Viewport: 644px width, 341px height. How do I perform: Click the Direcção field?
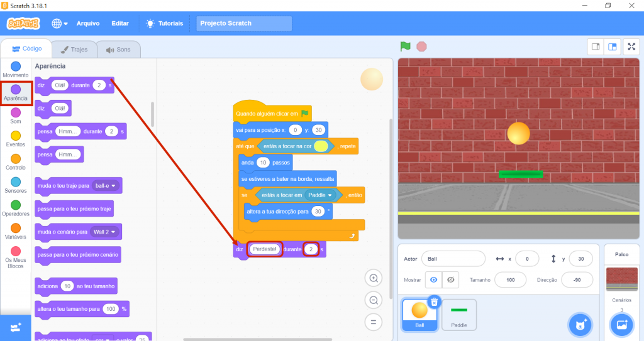click(577, 280)
